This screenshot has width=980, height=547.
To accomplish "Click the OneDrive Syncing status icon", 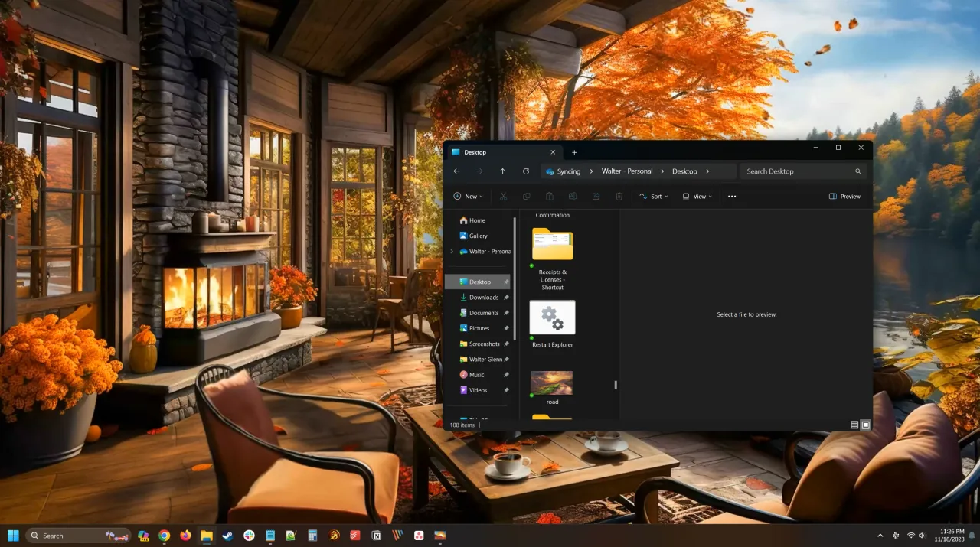I will point(550,171).
